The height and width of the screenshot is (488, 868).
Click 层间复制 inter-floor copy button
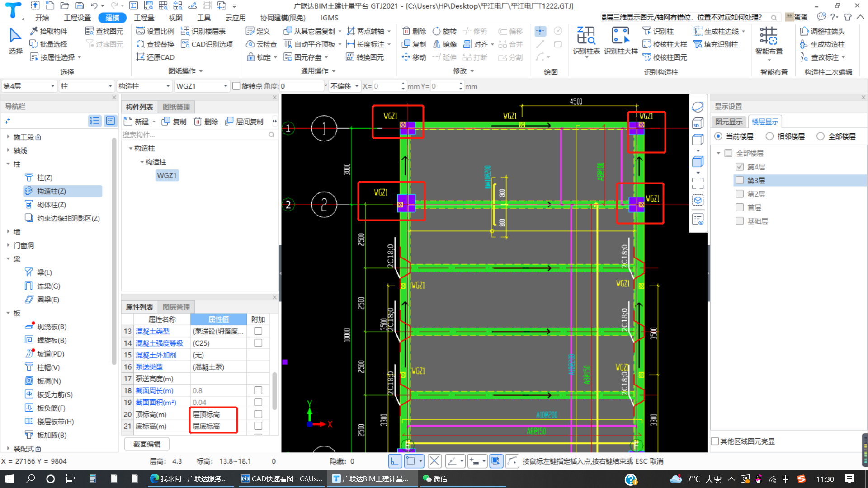245,122
